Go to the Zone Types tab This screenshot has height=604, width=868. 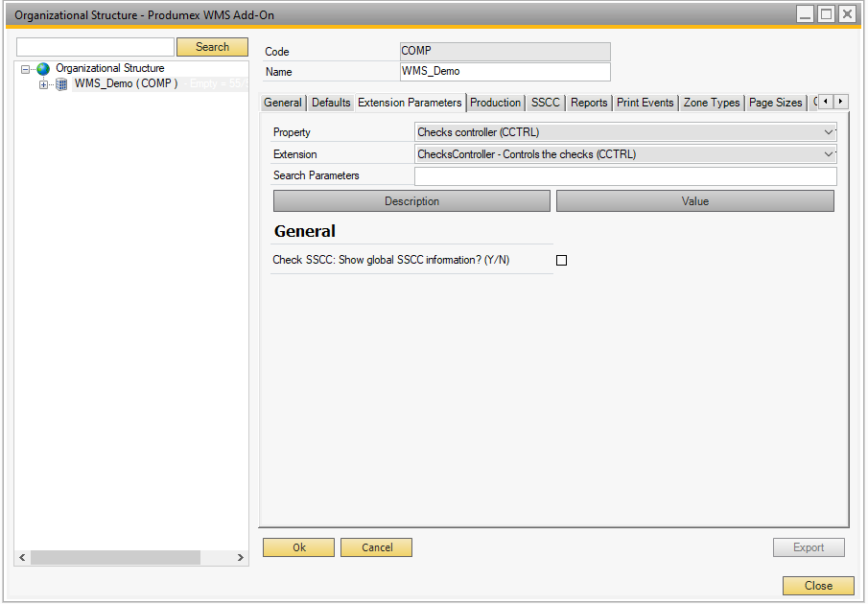tap(711, 103)
